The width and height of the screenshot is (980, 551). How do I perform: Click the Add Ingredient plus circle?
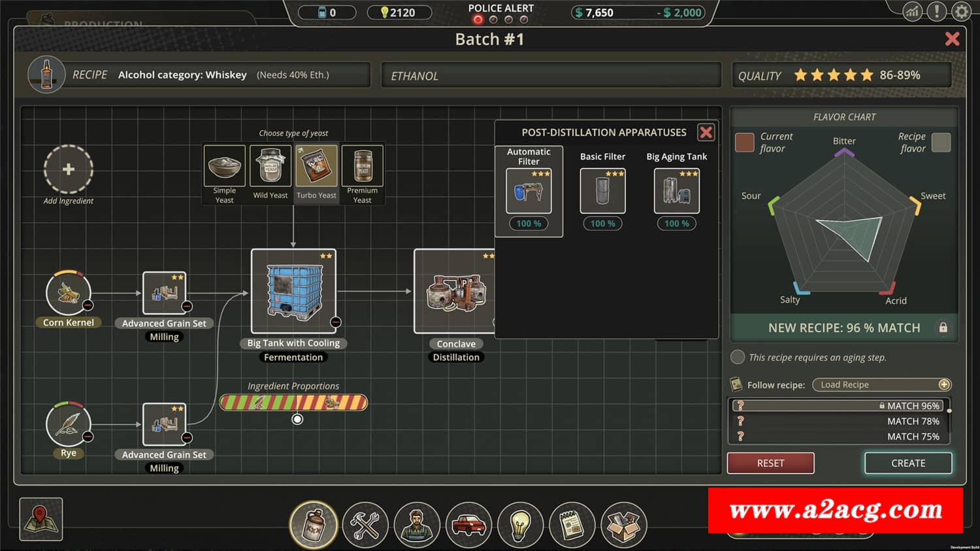69,169
